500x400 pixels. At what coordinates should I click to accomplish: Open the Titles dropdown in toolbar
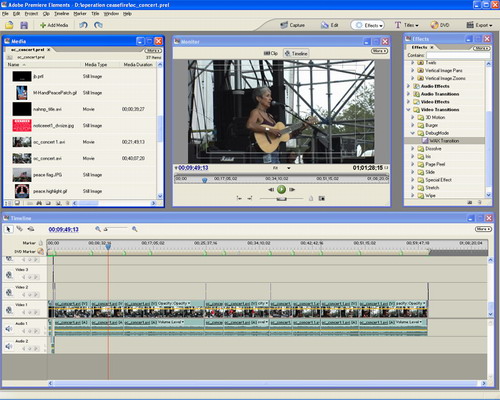click(407, 25)
